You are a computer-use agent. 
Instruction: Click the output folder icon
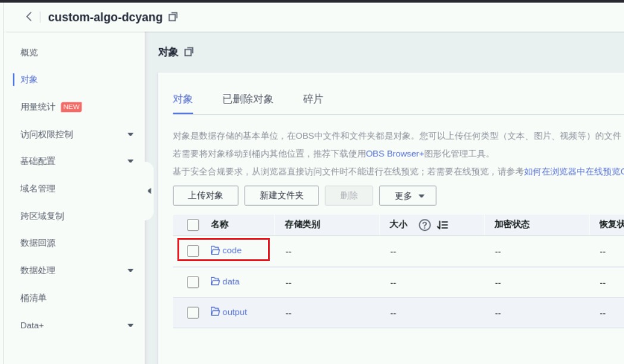(215, 312)
